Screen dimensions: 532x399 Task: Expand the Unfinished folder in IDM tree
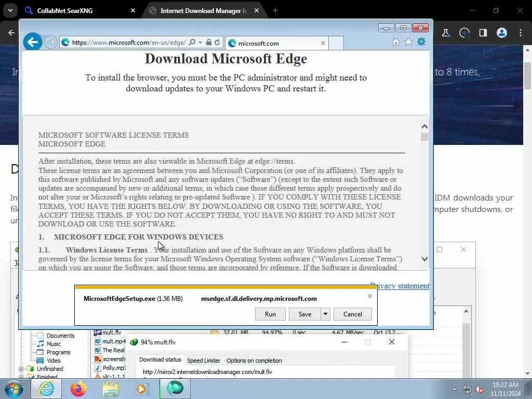coord(21,369)
